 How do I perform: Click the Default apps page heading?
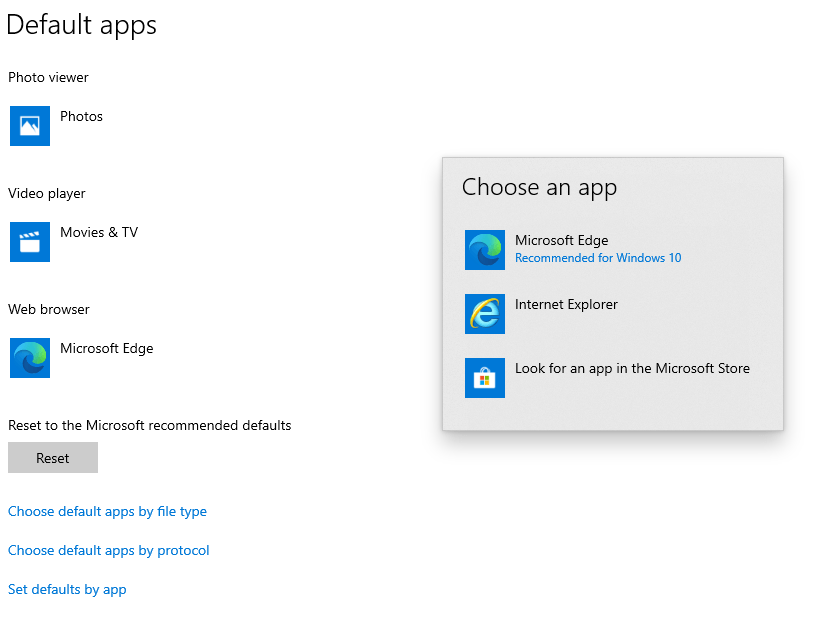(x=81, y=25)
